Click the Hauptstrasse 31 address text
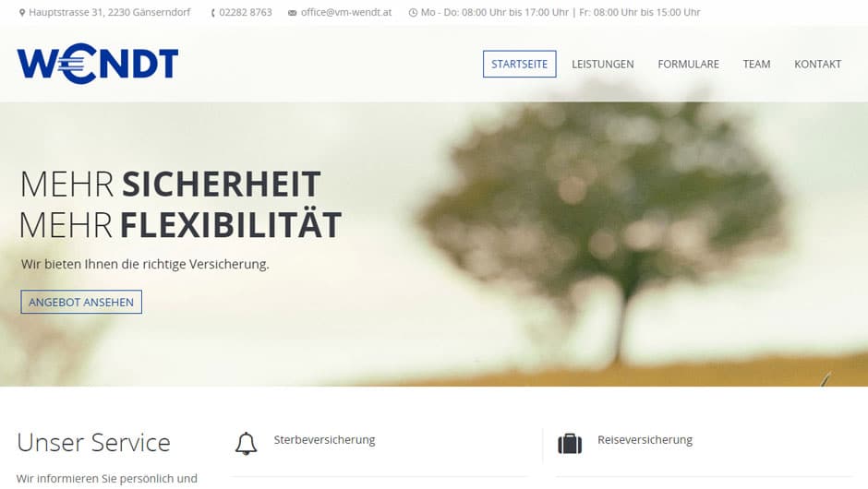Screen dimensions: 868x489 (110, 12)
